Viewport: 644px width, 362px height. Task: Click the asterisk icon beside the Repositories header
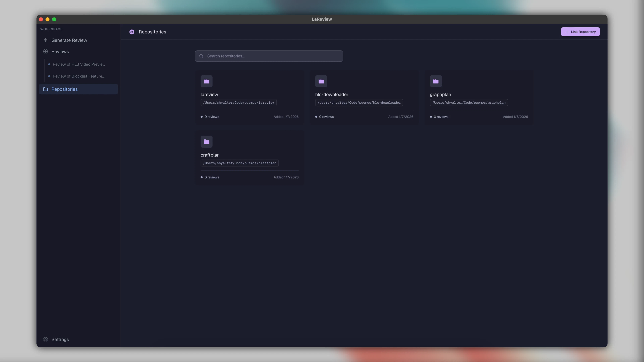tap(132, 32)
